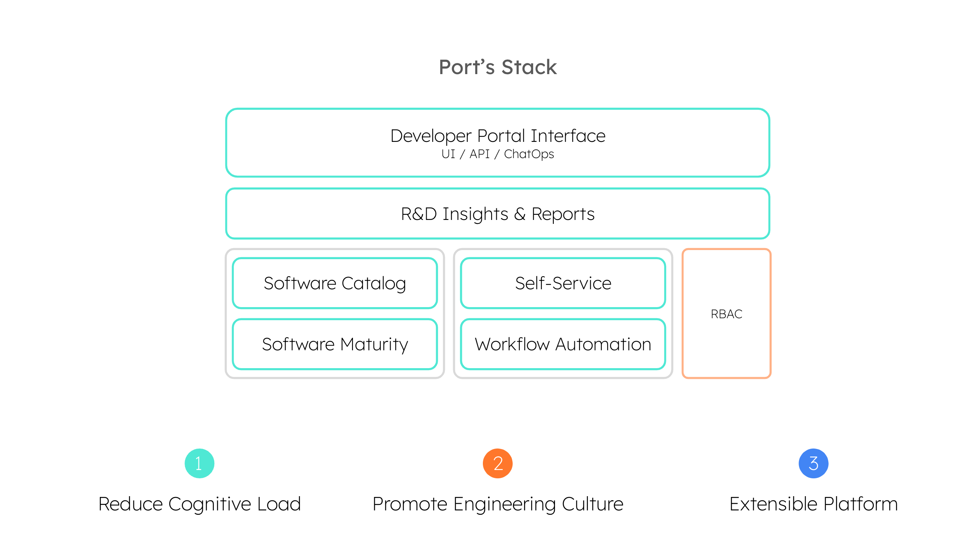The height and width of the screenshot is (554, 980).
Task: Click the Reduce Cognitive Load text
Action: point(200,504)
